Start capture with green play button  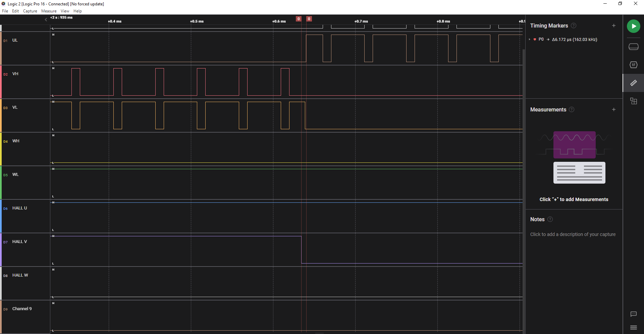pyautogui.click(x=633, y=26)
